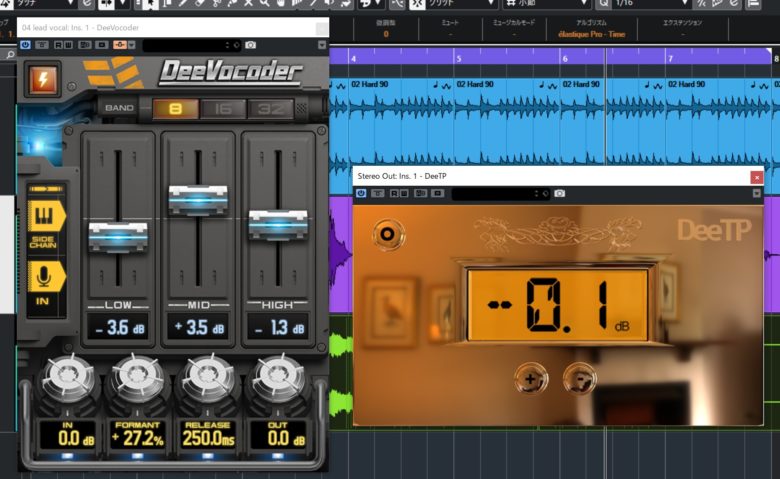Click the round power knob in DeeTP
The width and height of the screenshot is (780, 479).
(388, 234)
